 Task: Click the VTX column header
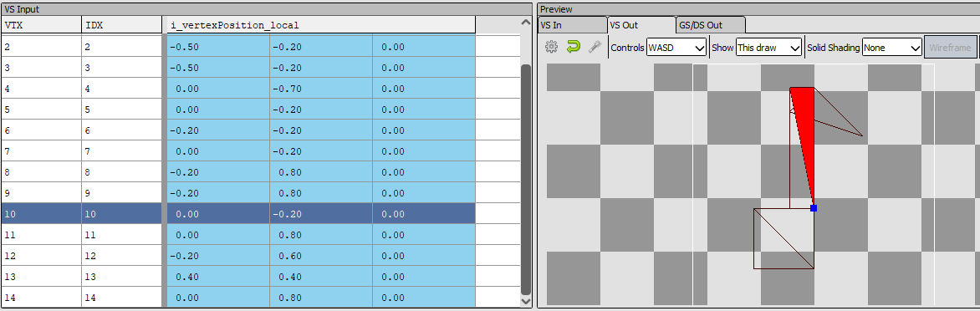click(x=41, y=25)
